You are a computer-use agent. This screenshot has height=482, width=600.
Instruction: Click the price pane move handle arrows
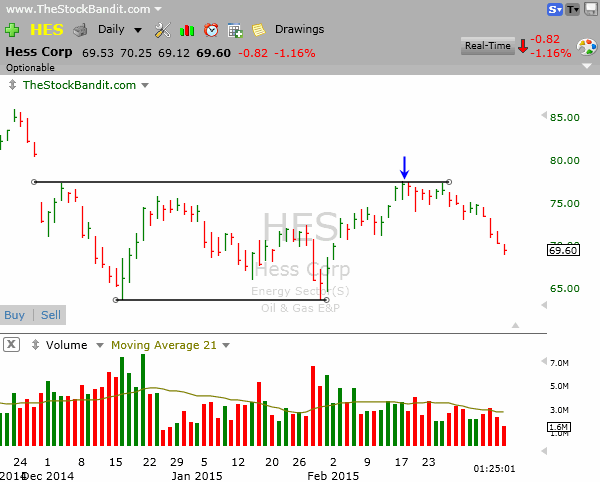coord(12,85)
